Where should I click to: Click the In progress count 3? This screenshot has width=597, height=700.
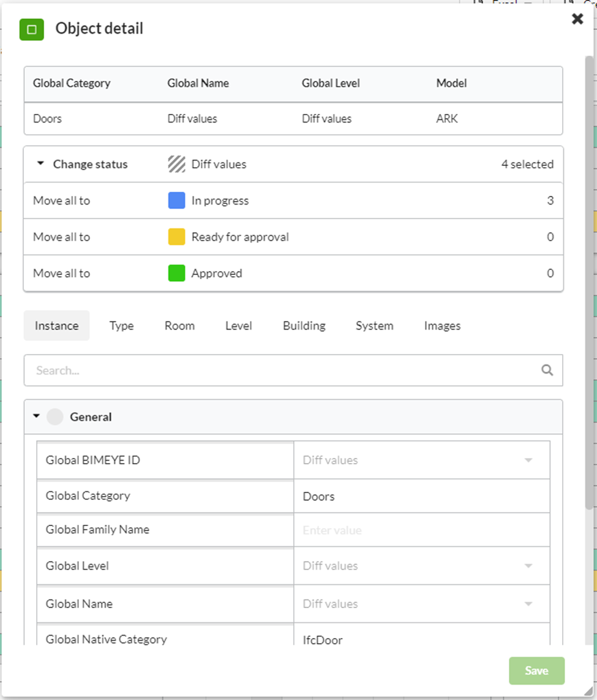[x=550, y=200]
